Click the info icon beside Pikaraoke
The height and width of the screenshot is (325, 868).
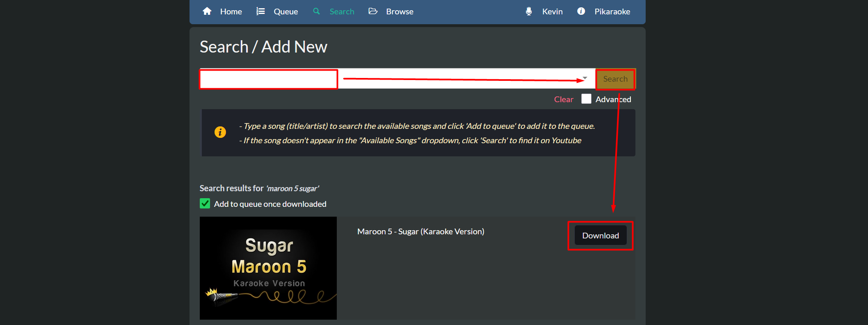(x=581, y=11)
